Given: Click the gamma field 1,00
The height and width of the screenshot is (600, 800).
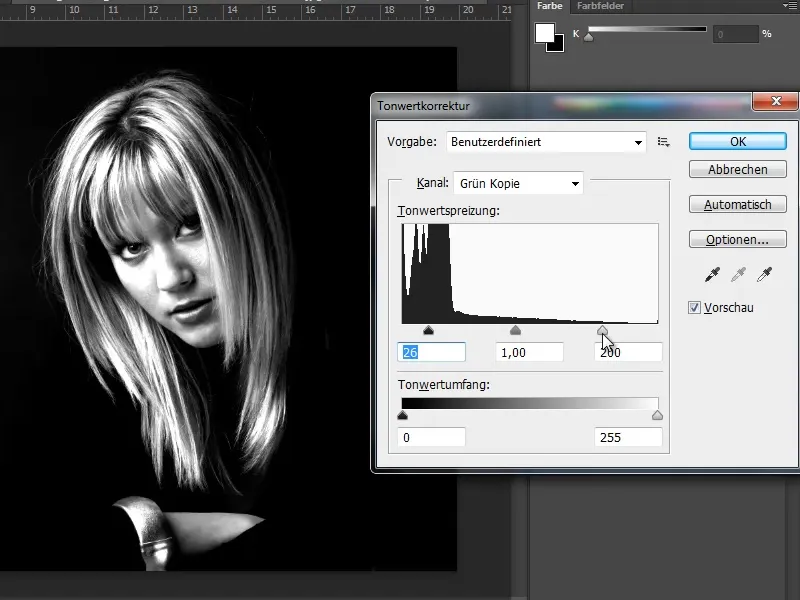Looking at the screenshot, I should pos(530,352).
